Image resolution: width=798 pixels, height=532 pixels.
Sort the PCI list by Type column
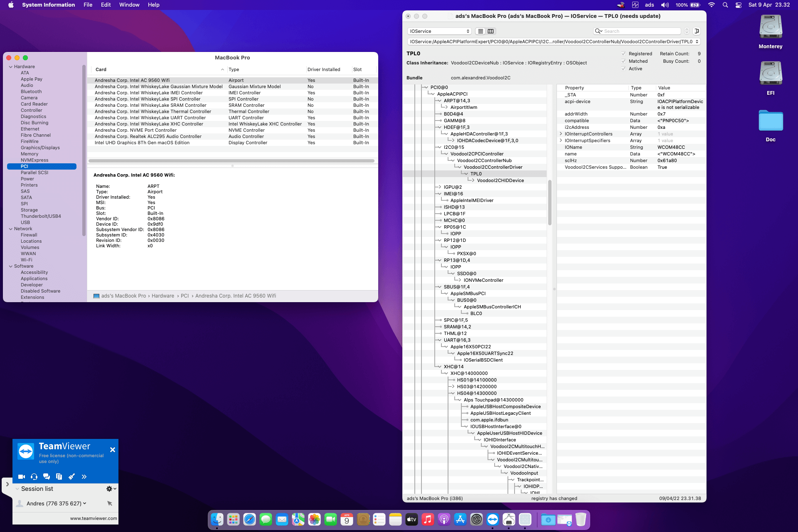point(266,69)
